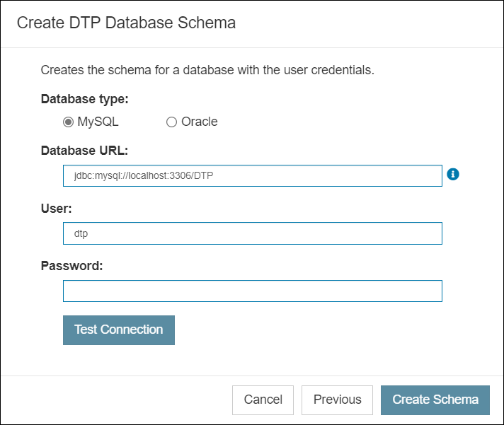Click the Oracle label text
504x425 pixels.
click(200, 122)
